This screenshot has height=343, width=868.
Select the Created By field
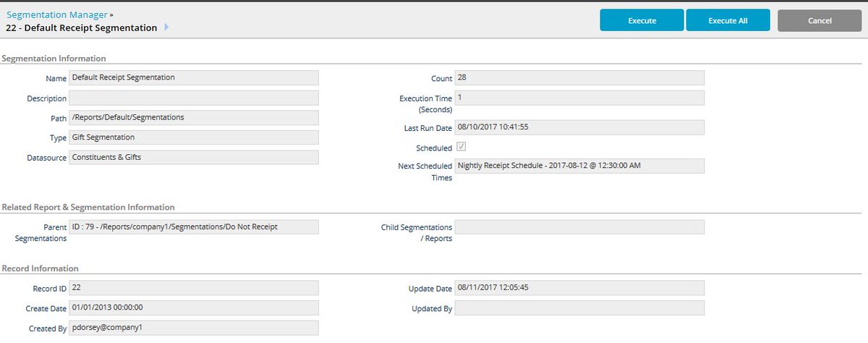click(x=194, y=328)
